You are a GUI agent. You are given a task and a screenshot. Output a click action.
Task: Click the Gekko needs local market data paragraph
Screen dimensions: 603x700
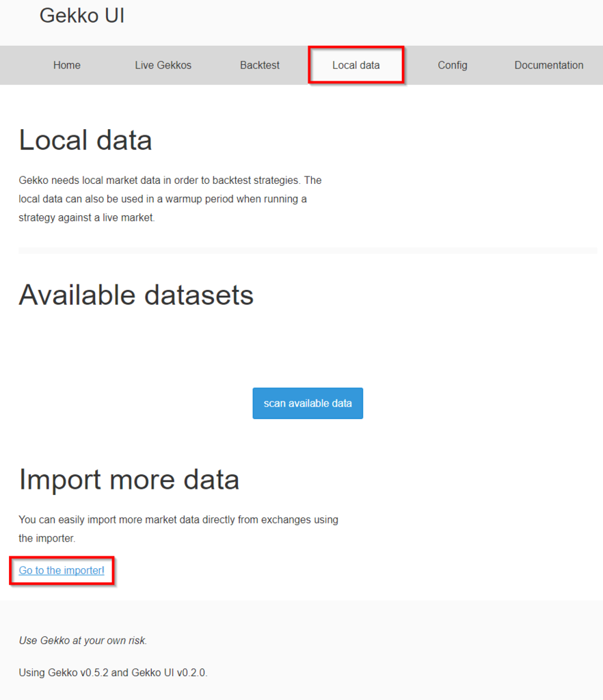pyautogui.click(x=170, y=199)
